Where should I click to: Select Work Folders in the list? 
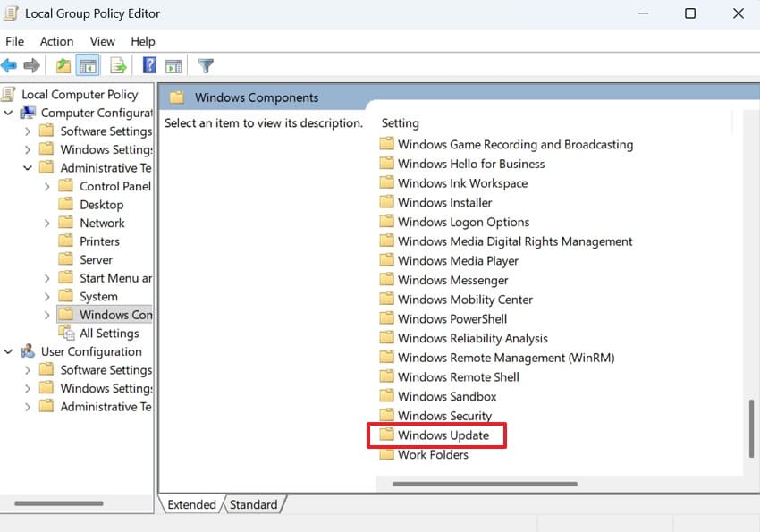[x=433, y=455]
